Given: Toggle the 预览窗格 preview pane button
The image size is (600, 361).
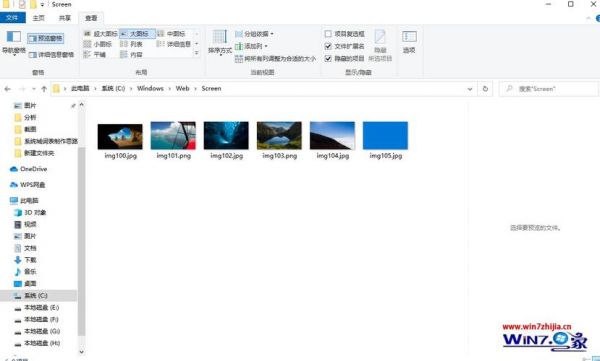Looking at the screenshot, I should [x=46, y=38].
